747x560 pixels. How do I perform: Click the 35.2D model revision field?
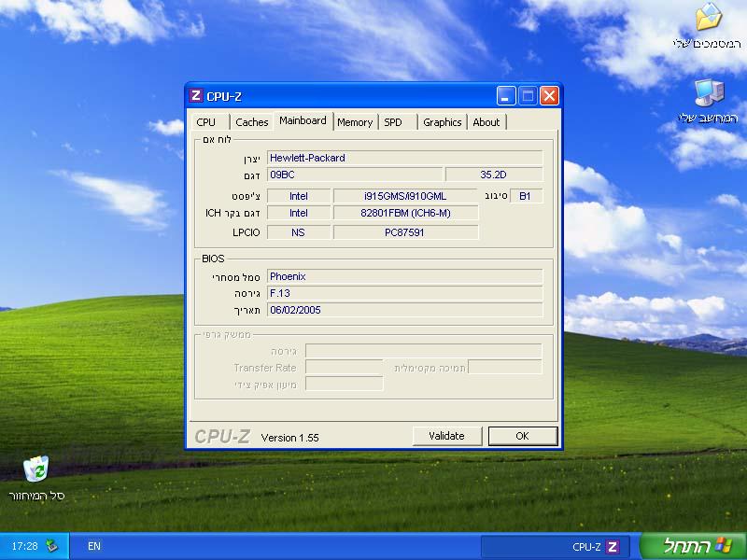[x=494, y=175]
